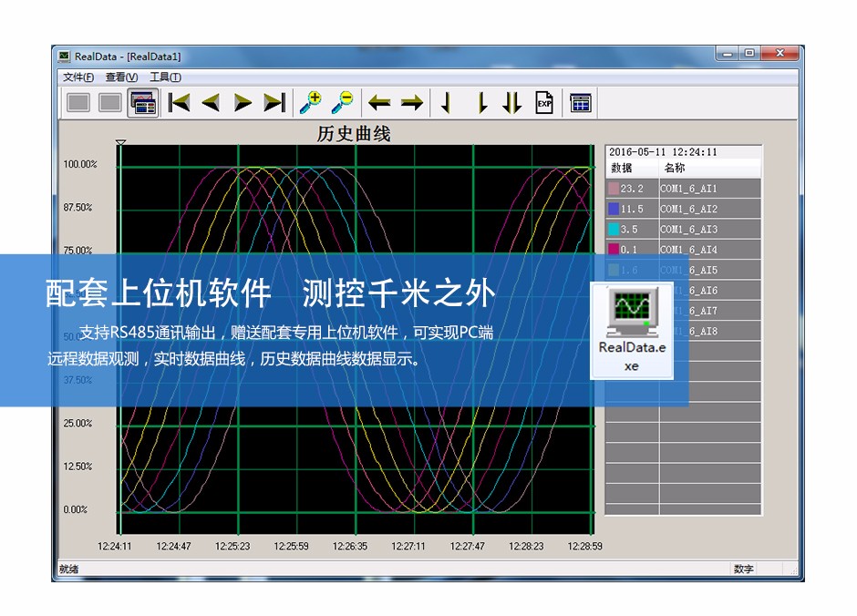
Task: Open the 查看(V) menu
Action: point(121,77)
